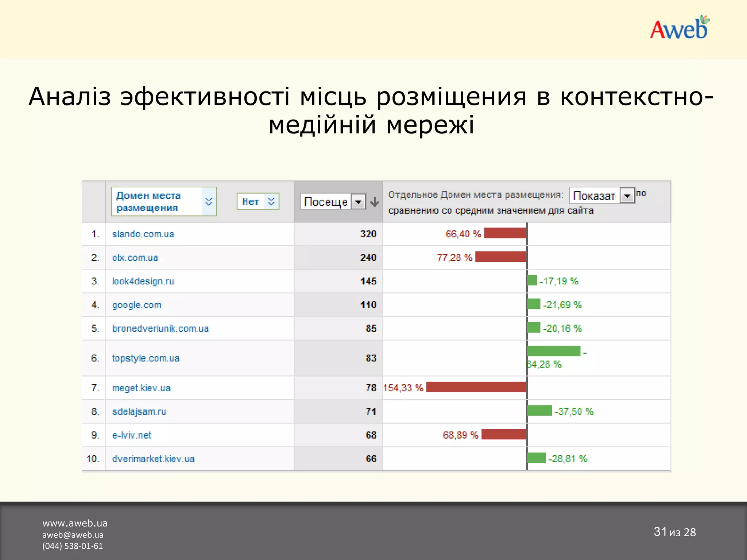The width and height of the screenshot is (747, 560).
Task: Open the Посеще metric dropdown
Action: point(333,202)
